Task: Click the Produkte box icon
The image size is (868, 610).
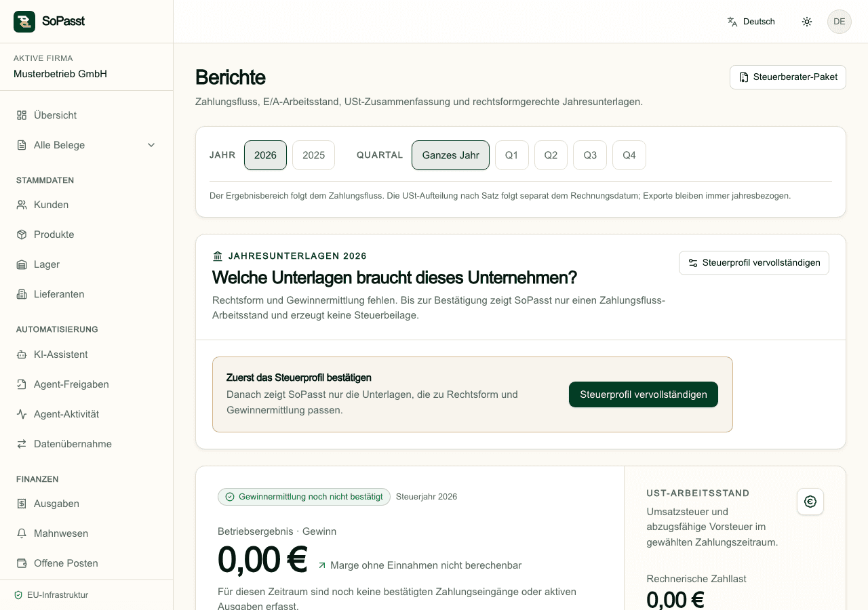Action: 22,235
